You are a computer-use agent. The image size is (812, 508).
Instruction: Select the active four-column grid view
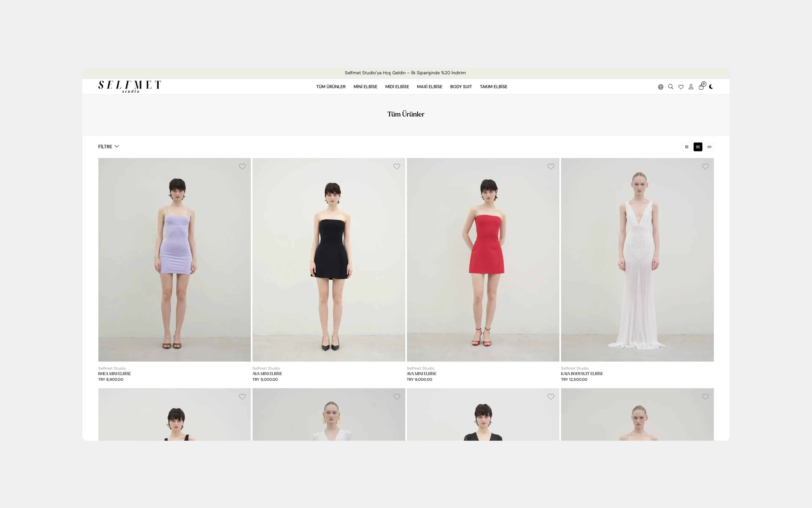pyautogui.click(x=698, y=147)
